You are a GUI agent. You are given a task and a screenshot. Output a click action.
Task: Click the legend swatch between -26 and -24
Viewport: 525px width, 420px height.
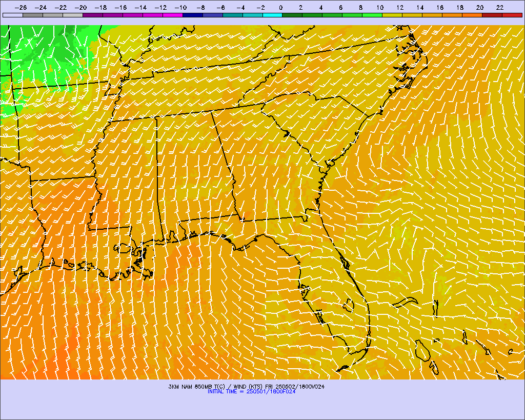(x=33, y=15)
